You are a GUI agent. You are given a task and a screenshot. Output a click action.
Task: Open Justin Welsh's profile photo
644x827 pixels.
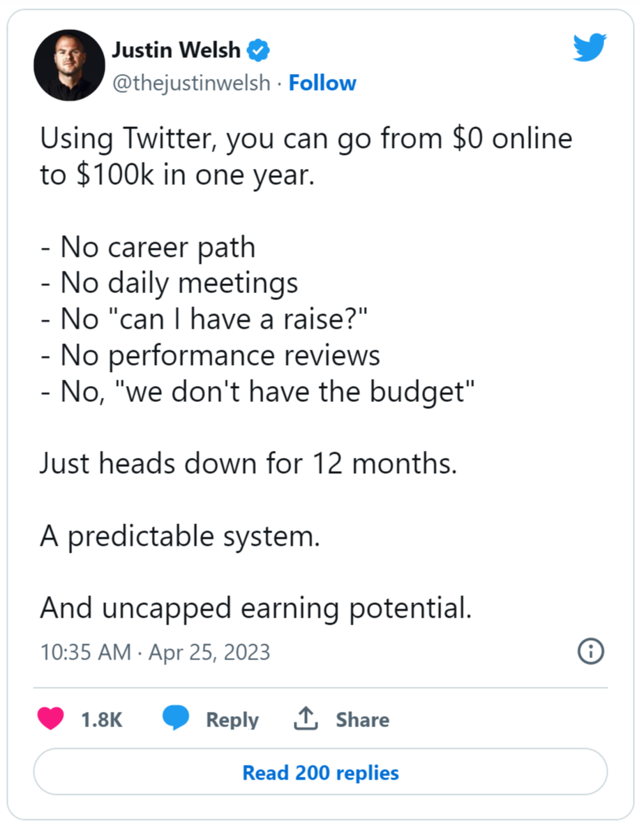[69, 65]
